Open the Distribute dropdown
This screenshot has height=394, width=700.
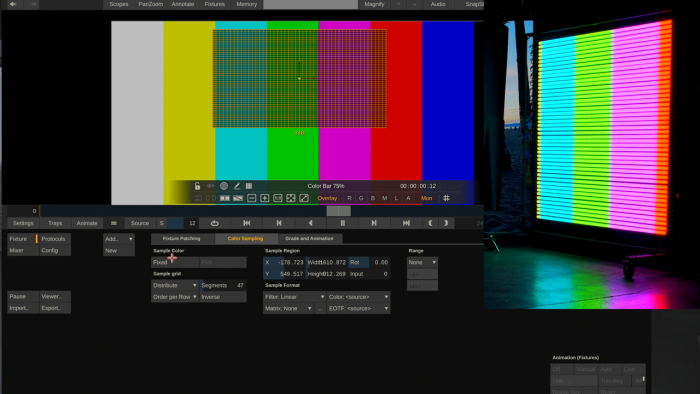tap(175, 286)
